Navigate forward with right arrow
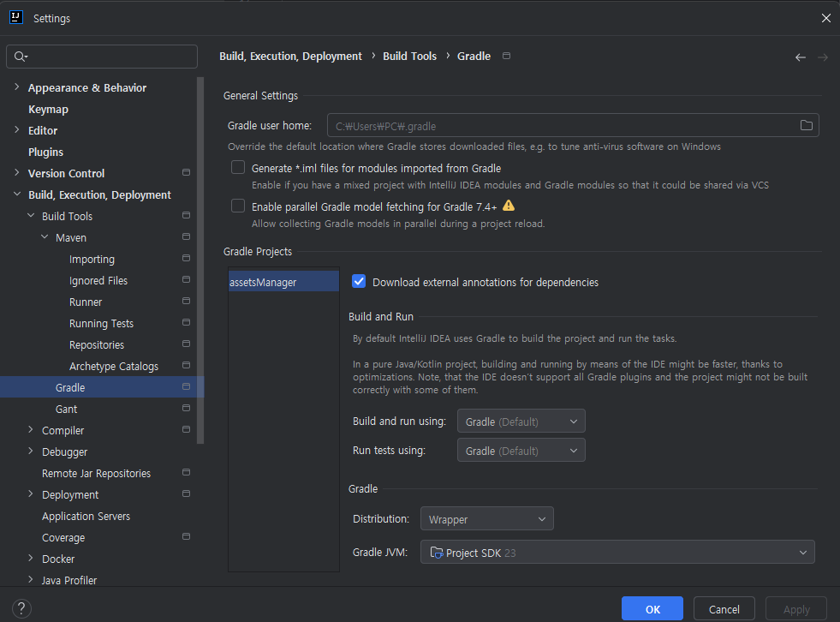The height and width of the screenshot is (622, 840). click(x=823, y=57)
